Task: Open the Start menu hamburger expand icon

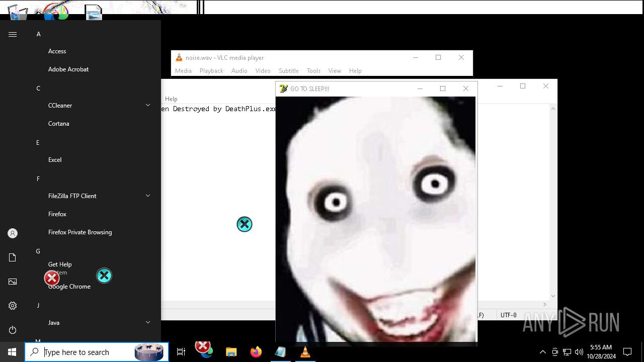Action: (x=13, y=34)
